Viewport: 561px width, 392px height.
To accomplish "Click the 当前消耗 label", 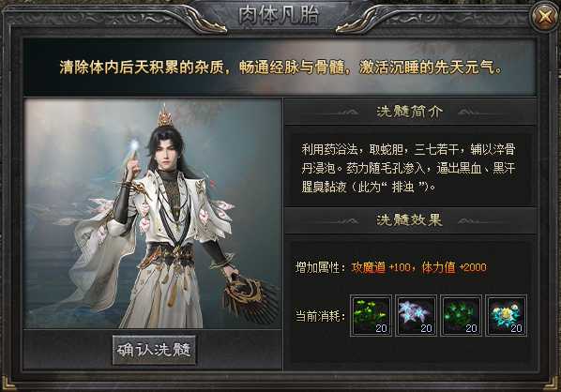I will (x=321, y=316).
